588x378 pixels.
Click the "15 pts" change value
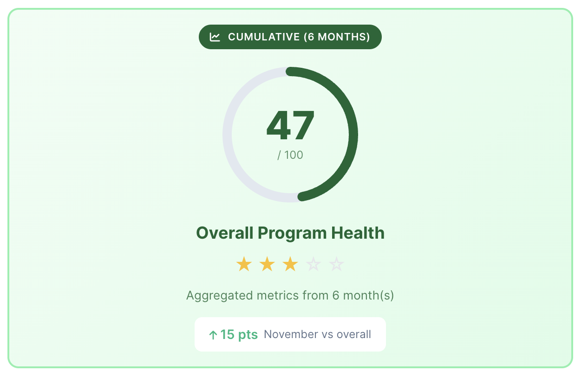click(239, 335)
